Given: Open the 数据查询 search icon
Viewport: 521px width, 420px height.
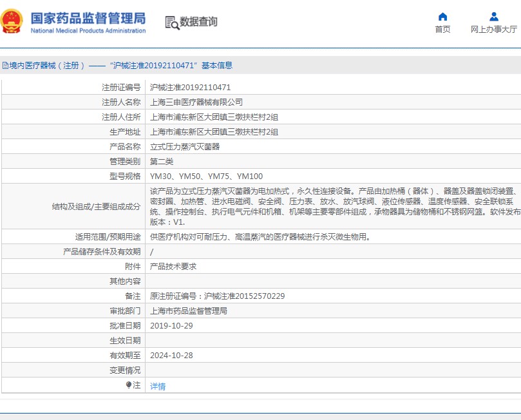Looking at the screenshot, I should [172, 23].
